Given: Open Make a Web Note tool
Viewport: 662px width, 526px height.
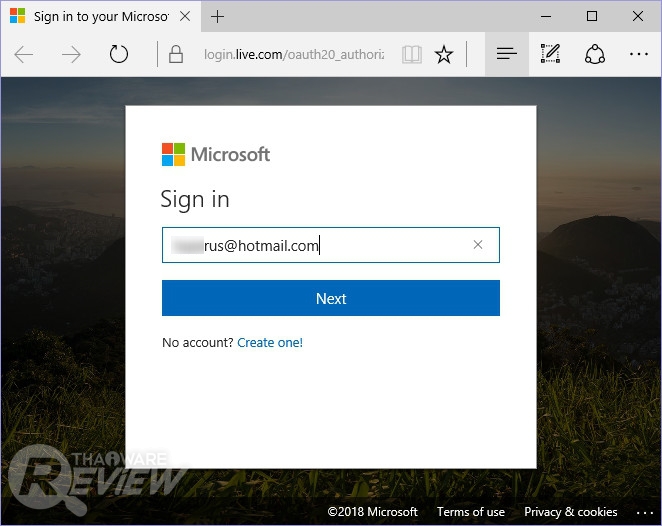Looking at the screenshot, I should coord(551,54).
